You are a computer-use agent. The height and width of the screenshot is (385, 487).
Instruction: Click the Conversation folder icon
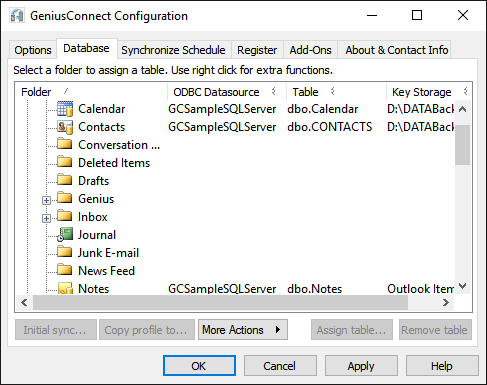[x=65, y=144]
